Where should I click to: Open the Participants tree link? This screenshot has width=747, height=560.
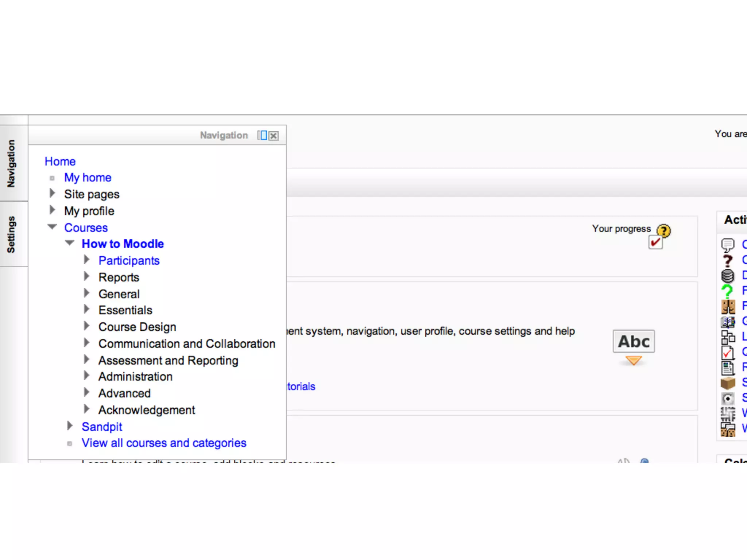[129, 261]
